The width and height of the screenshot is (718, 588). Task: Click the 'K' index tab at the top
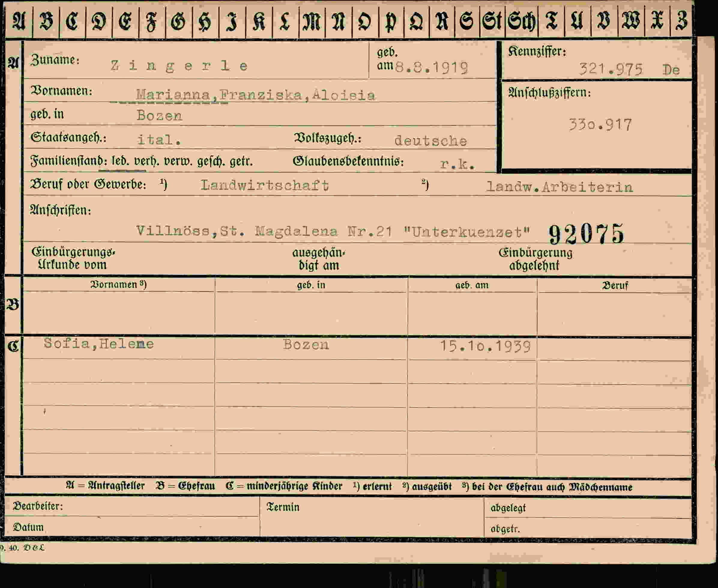[259, 21]
